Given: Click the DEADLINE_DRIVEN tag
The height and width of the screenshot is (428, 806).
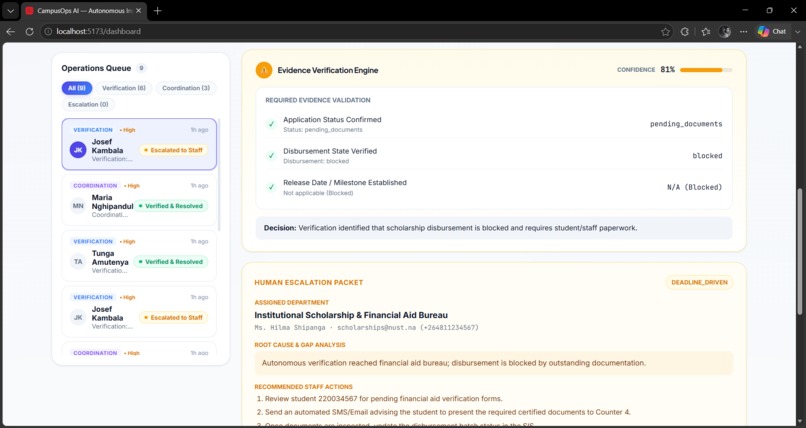Looking at the screenshot, I should pyautogui.click(x=699, y=283).
